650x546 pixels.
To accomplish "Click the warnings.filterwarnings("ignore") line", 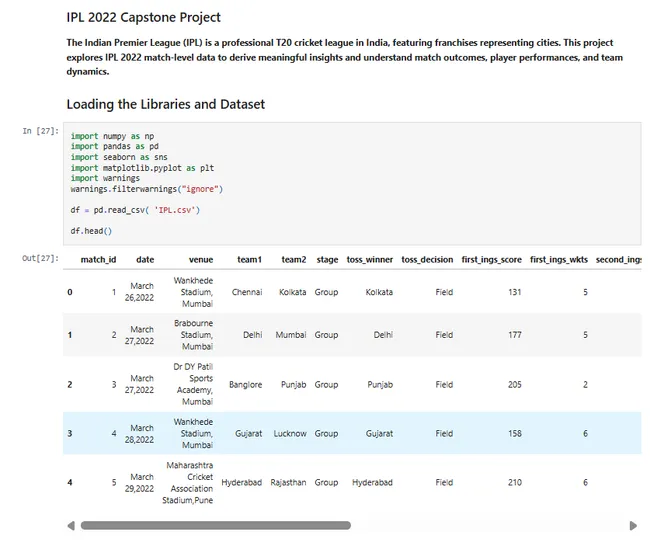I will pyautogui.click(x=147, y=189).
